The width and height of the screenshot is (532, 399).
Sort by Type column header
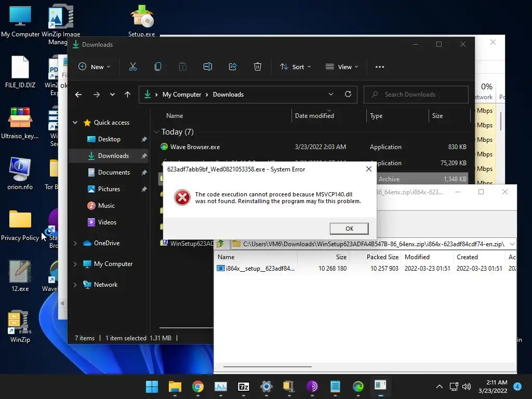(x=376, y=116)
